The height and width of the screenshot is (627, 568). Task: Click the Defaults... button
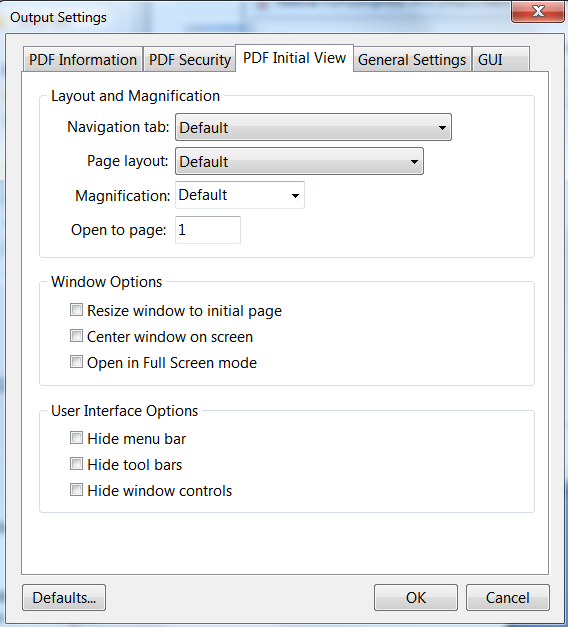pyautogui.click(x=64, y=597)
